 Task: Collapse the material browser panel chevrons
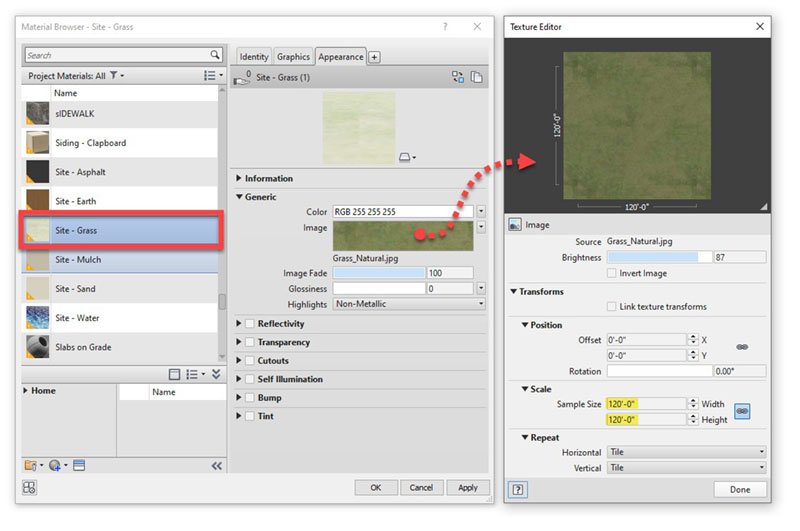tap(217, 466)
